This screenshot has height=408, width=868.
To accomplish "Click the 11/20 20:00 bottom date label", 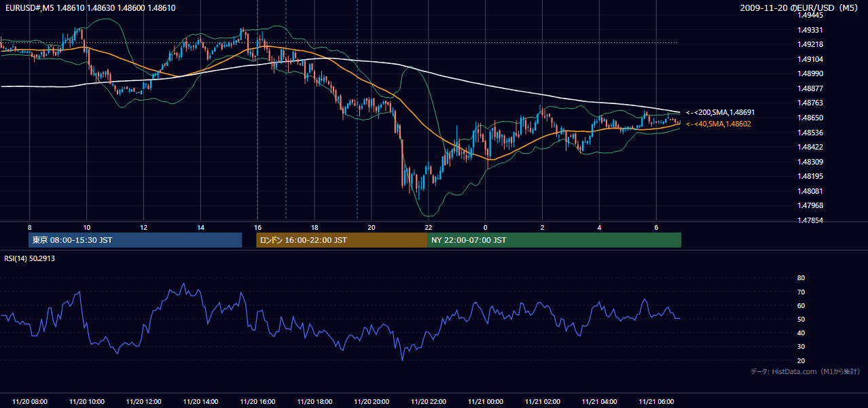I will (372, 402).
